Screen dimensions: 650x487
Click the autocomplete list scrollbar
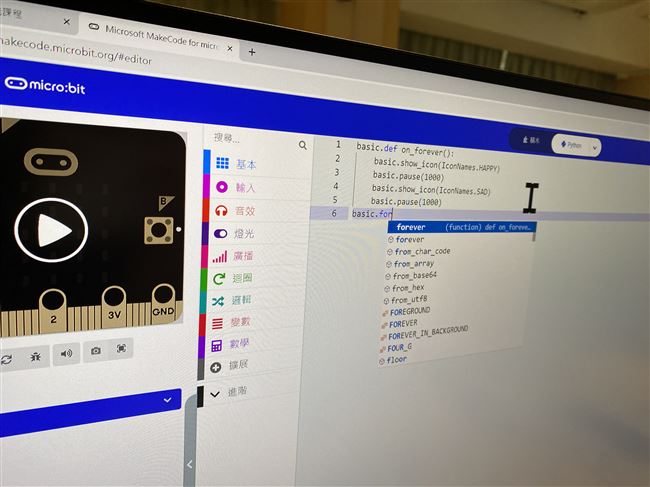click(534, 237)
